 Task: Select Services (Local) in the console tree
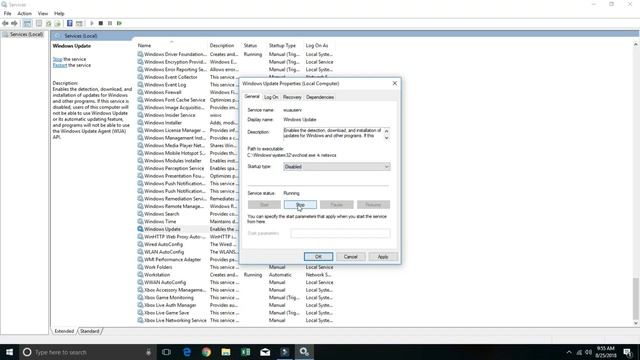click(x=27, y=35)
